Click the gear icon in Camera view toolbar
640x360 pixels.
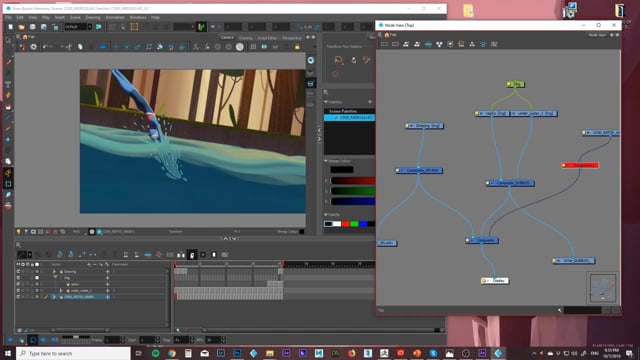pos(33,47)
